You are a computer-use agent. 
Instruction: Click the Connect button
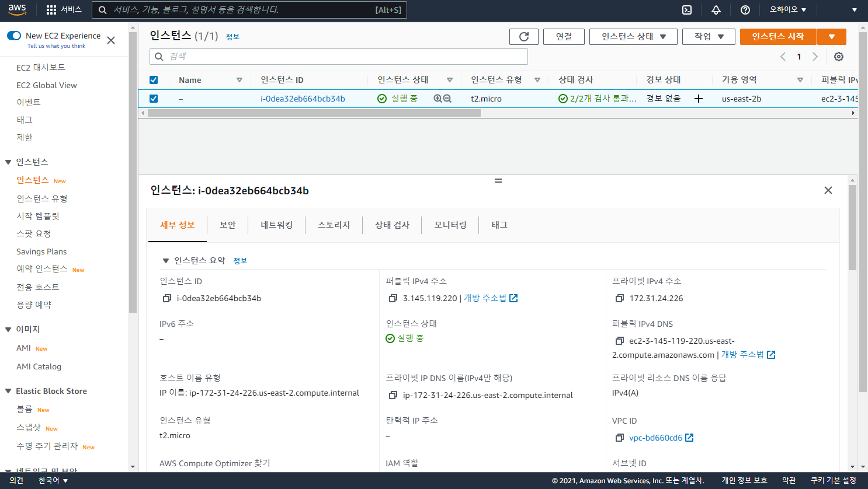pyautogui.click(x=564, y=37)
